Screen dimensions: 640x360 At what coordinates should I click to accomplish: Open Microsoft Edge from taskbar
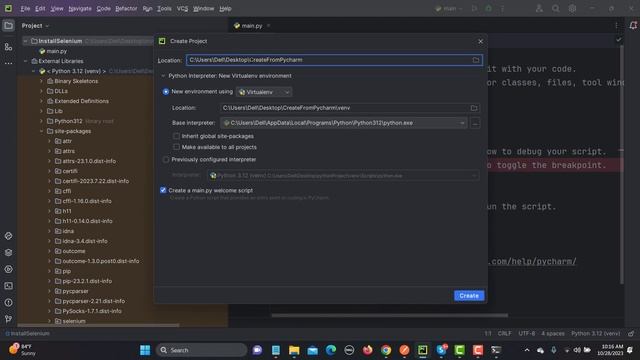coord(331,350)
